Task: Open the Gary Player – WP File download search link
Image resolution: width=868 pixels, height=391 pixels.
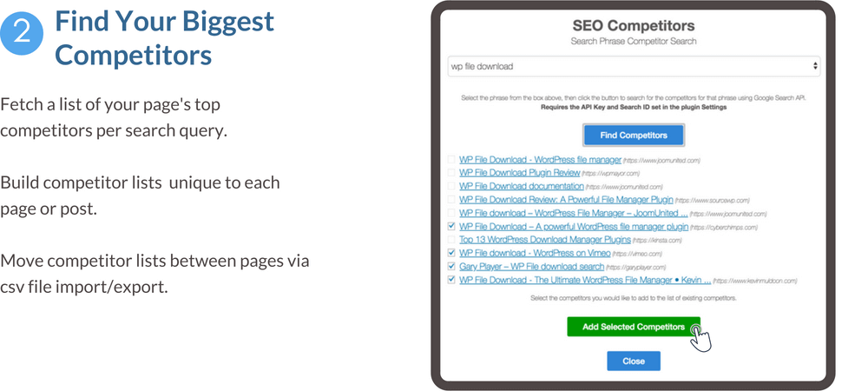Action: [530, 267]
